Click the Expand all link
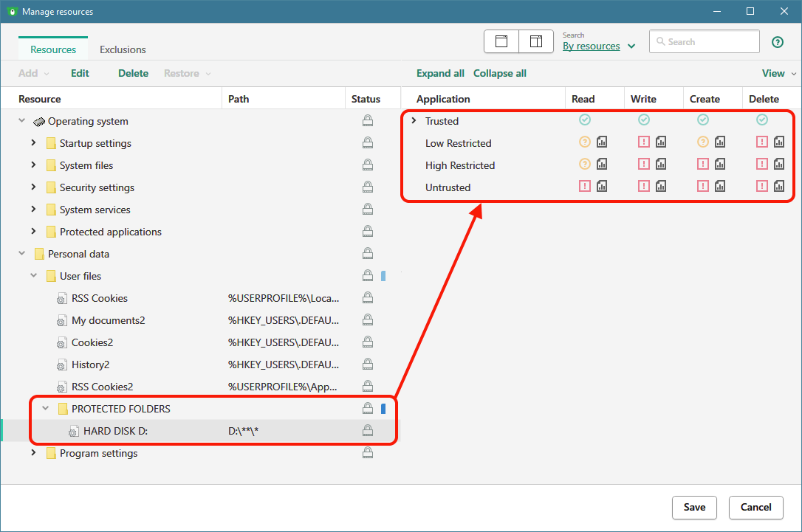Viewport: 802px width, 532px height. tap(440, 73)
